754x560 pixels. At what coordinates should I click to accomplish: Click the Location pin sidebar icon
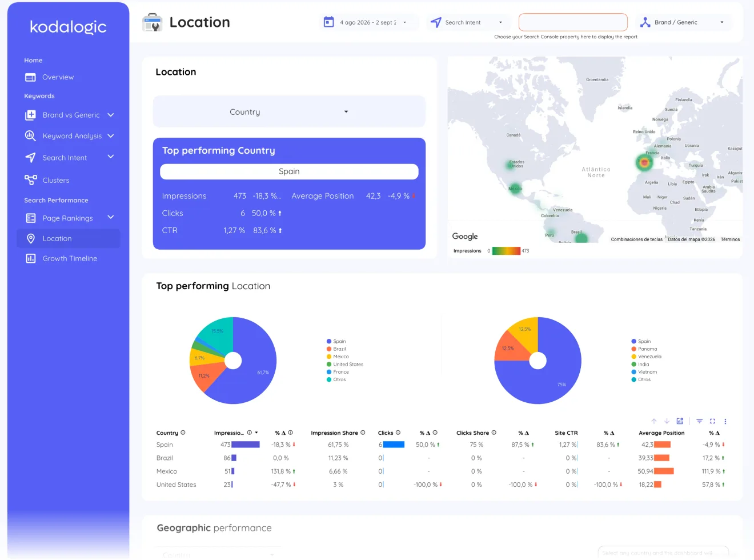tap(31, 238)
